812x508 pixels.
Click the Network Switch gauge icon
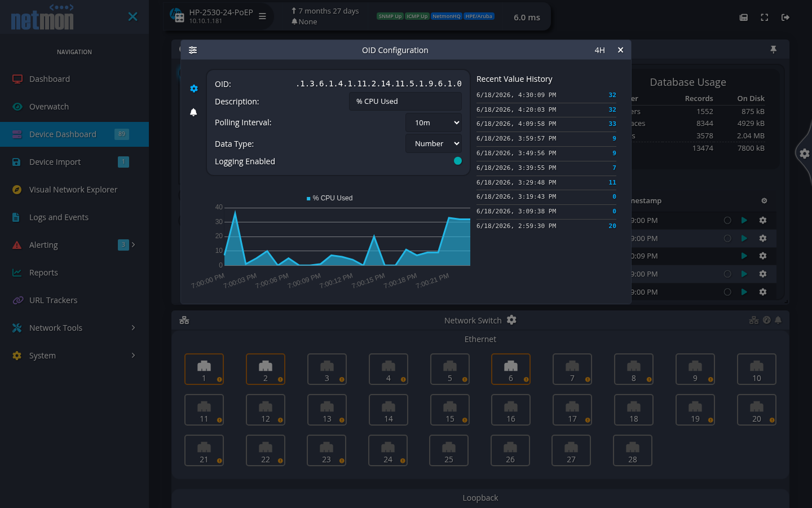pos(766,320)
